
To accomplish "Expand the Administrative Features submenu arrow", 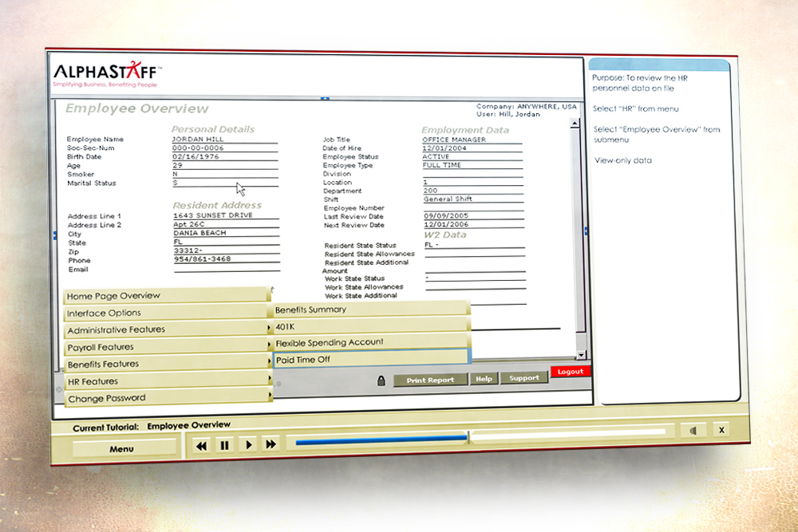I will coord(270,328).
